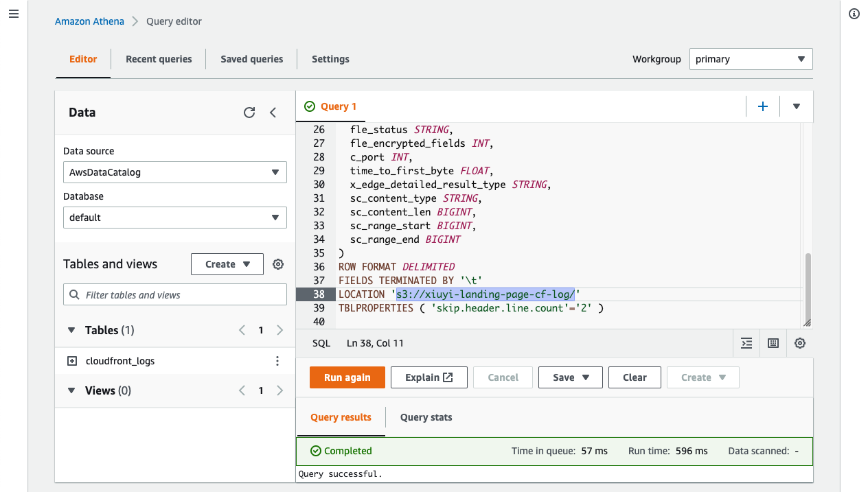
Task: Click line 39 TBLPROPERTIES statement
Action: [x=471, y=308]
